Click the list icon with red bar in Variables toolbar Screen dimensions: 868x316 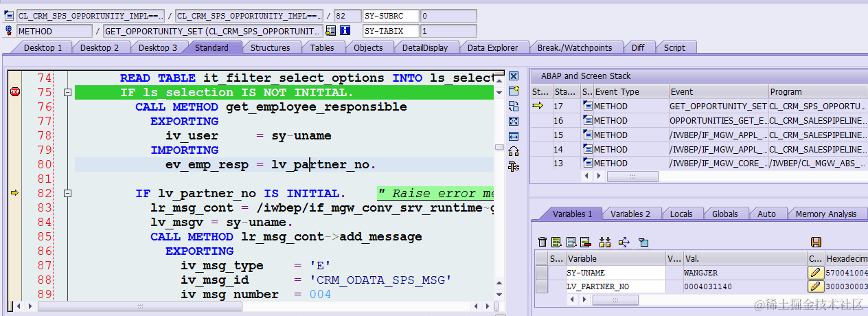pyautogui.click(x=585, y=242)
